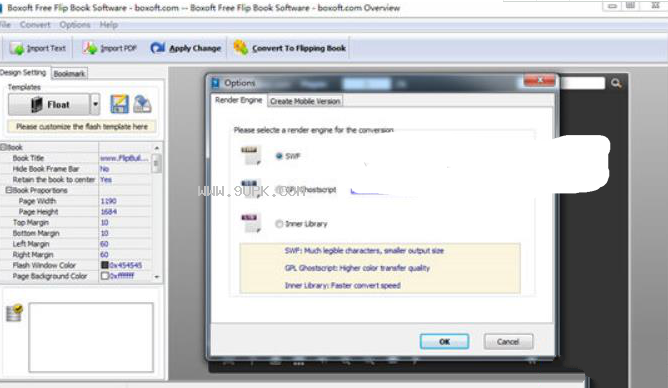Click the Hide Book Frame Bar label
This screenshot has height=388, width=668.
point(46,169)
